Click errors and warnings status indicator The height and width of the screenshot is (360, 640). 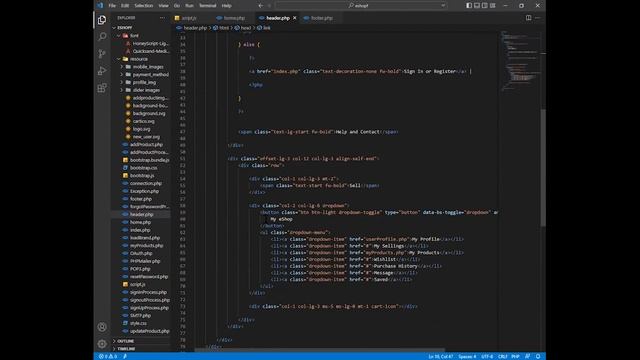pos(108,356)
